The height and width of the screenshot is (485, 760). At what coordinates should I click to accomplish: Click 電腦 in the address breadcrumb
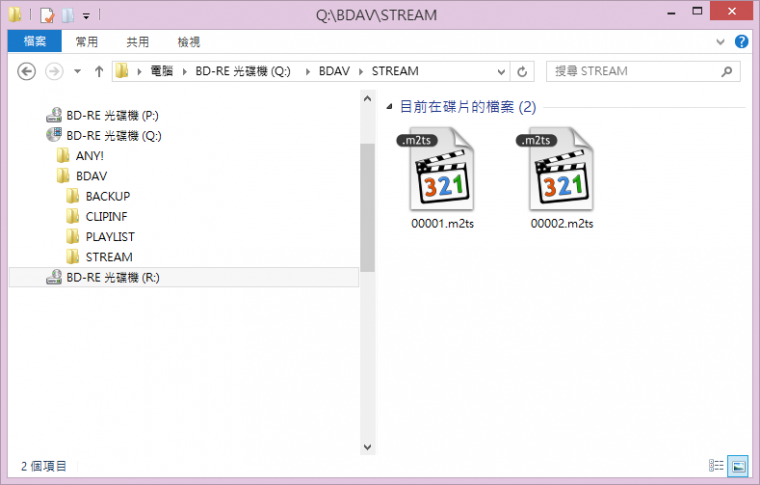pos(161,72)
